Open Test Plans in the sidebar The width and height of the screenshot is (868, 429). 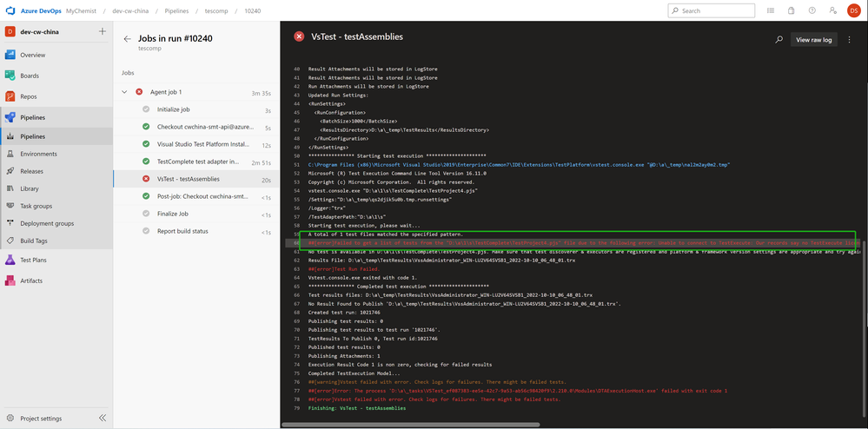click(x=33, y=260)
